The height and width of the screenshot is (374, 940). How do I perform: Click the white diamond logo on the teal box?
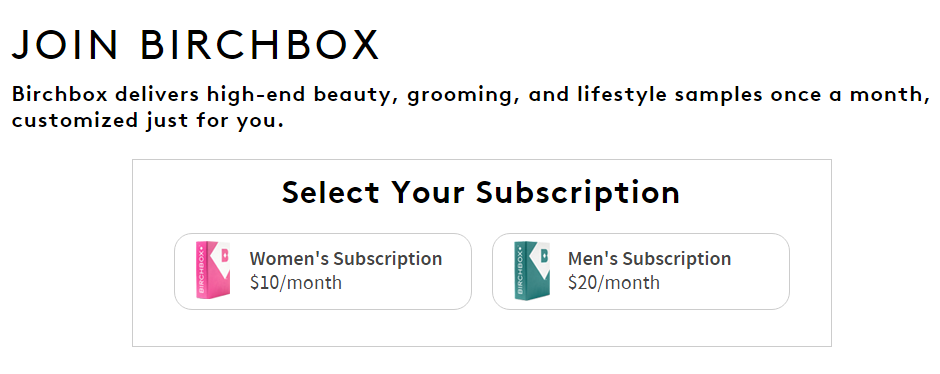click(x=540, y=260)
